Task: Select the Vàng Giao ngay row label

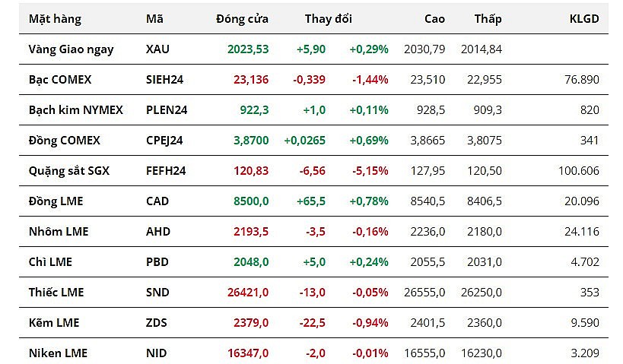Action: pos(72,49)
